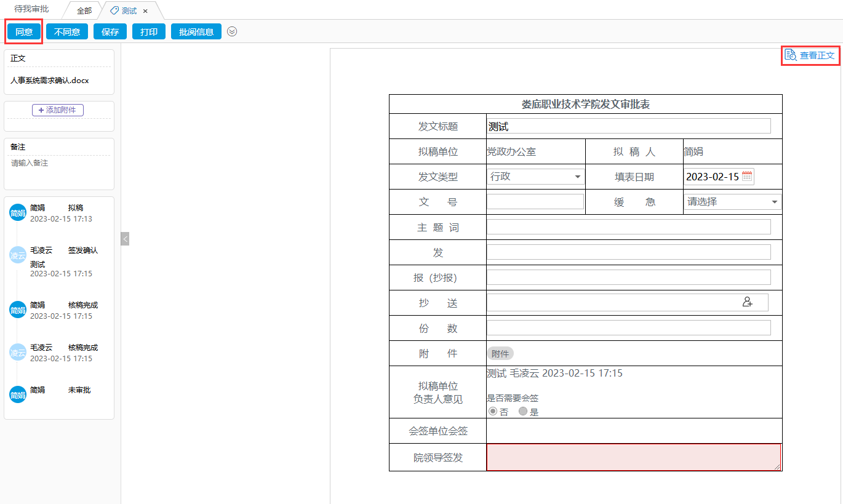Switch to the 待我审批 tab
Image resolution: width=843 pixels, height=504 pixels.
[31, 10]
